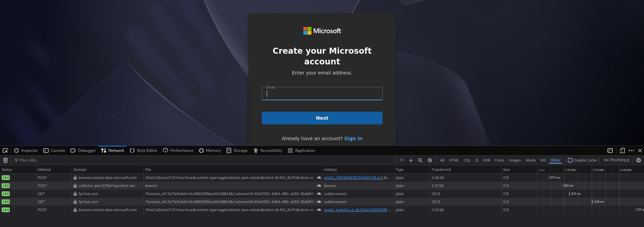Open the network settings gear icon

click(638, 160)
